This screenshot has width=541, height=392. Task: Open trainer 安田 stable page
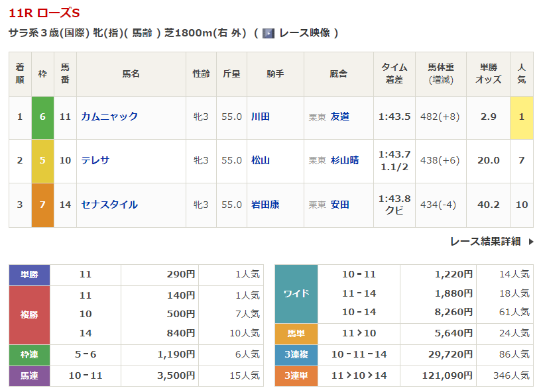click(340, 205)
